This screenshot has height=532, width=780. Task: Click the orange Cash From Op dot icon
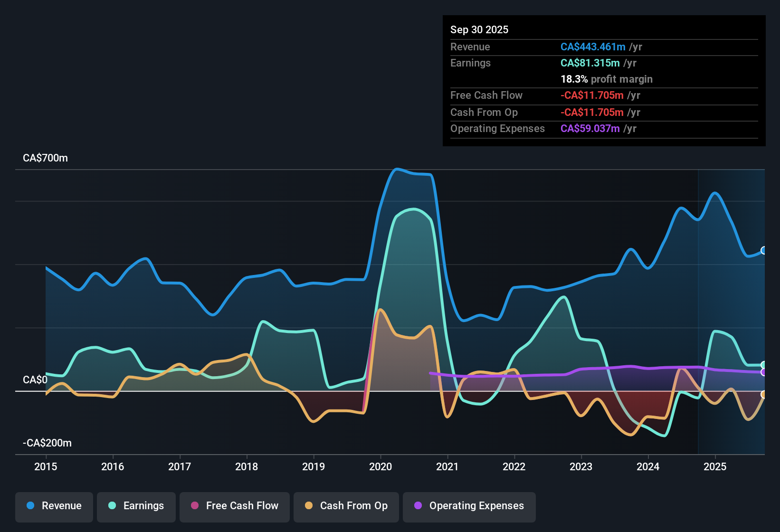(x=309, y=506)
